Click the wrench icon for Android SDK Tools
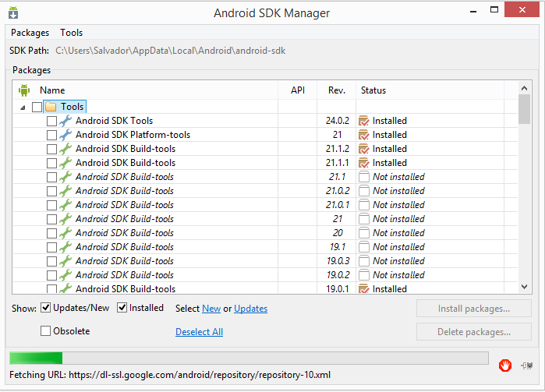 65,121
